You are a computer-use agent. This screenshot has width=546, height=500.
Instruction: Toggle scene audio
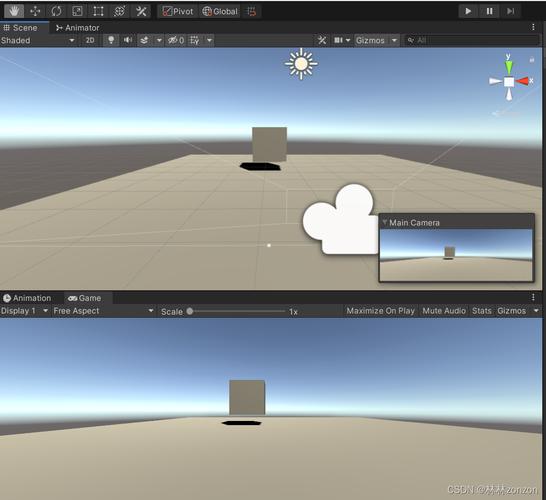128,40
